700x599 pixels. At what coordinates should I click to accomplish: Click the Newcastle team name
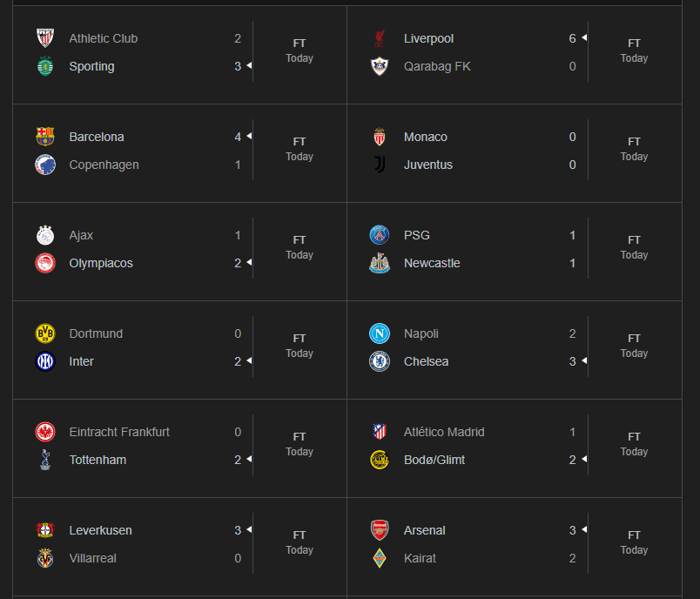(x=432, y=263)
